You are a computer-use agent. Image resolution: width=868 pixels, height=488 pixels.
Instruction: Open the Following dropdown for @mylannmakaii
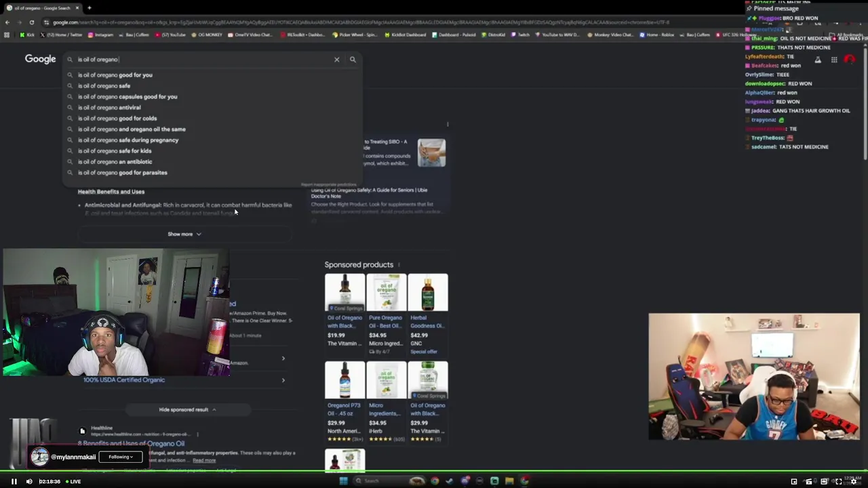click(x=121, y=457)
